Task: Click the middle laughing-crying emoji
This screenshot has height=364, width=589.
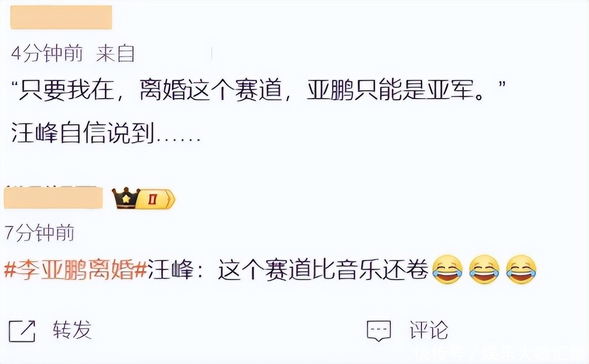Action: pos(484,270)
